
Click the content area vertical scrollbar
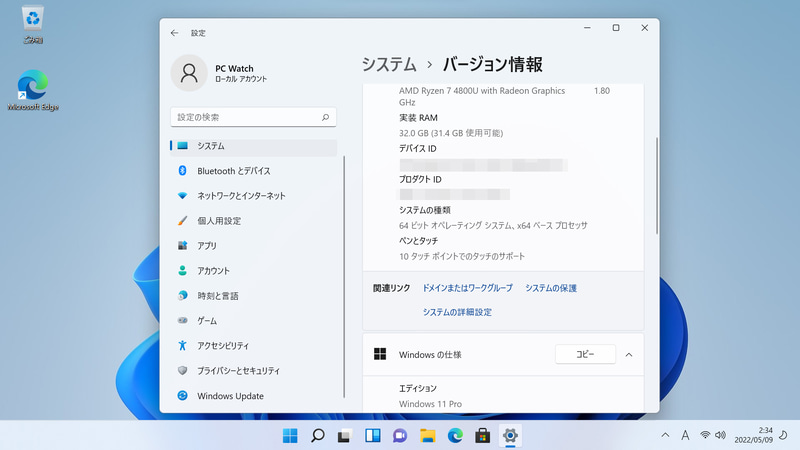click(x=657, y=186)
